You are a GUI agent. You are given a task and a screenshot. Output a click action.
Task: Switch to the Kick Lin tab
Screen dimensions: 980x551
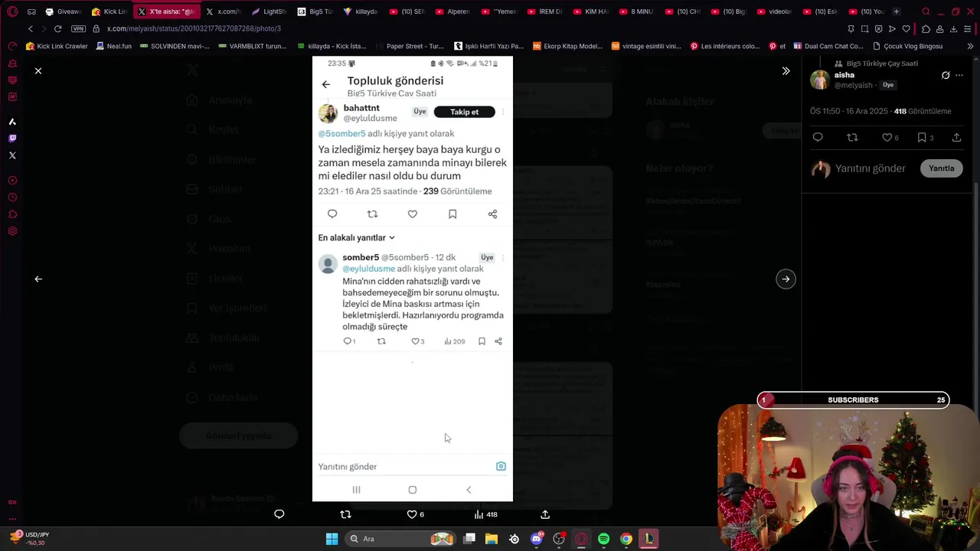tap(109, 11)
